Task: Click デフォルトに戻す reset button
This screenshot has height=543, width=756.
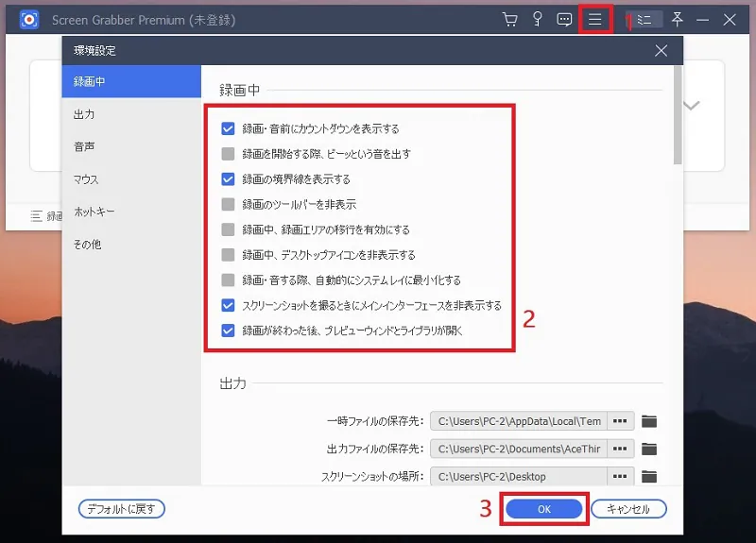Action: [x=122, y=509]
